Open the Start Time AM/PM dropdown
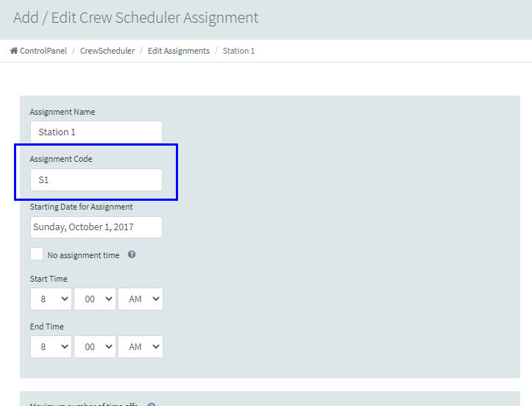This screenshot has width=532, height=406. (141, 299)
